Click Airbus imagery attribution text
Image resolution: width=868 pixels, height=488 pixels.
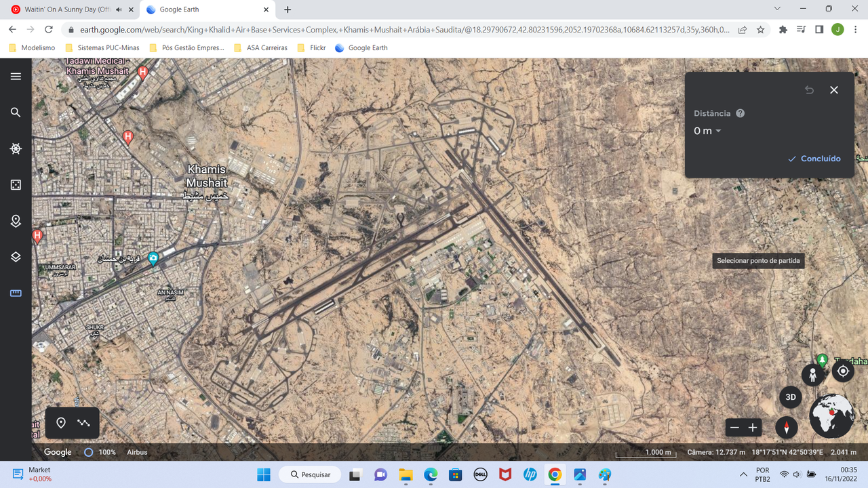pos(137,452)
